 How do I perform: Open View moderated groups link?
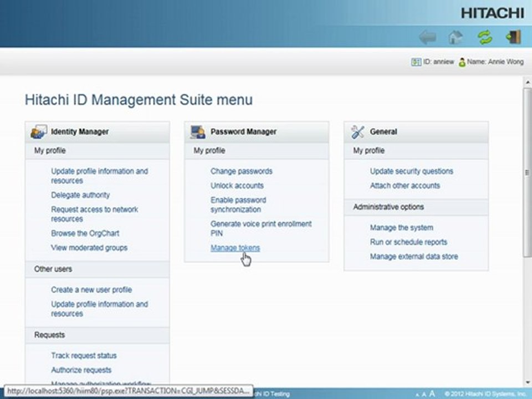tap(89, 248)
